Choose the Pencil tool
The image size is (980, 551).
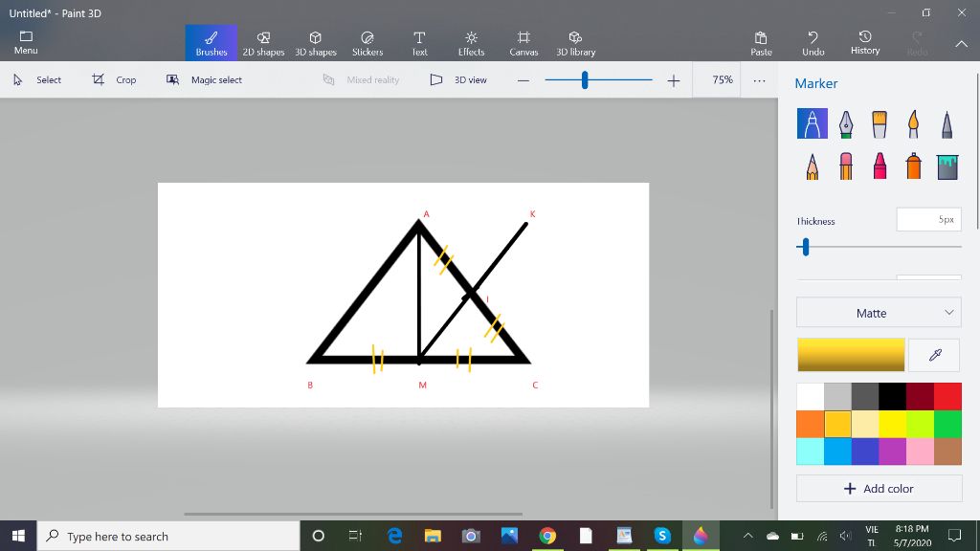click(812, 166)
